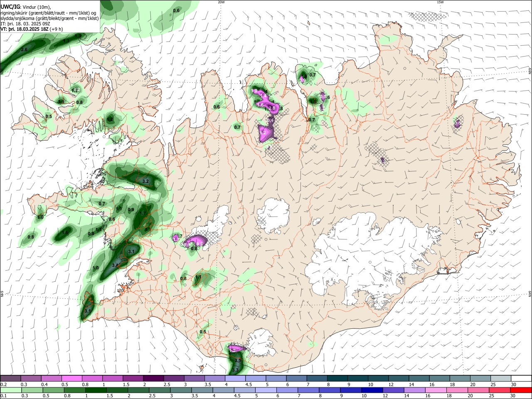The image size is (532, 399).
Task: Click the 3.2 precipitation value on the map
Action: 145,181
